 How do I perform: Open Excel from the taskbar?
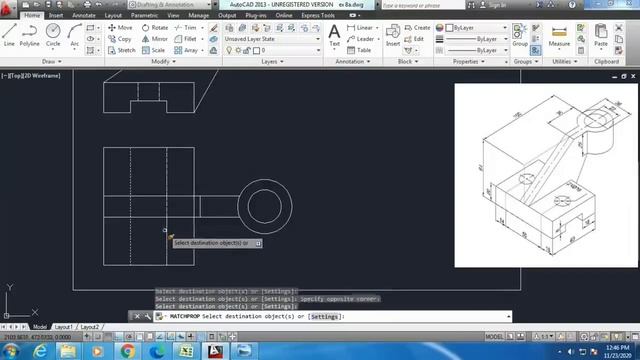186,351
